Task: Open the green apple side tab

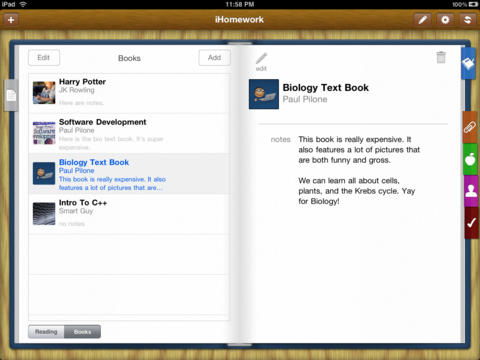Action: coord(470,159)
